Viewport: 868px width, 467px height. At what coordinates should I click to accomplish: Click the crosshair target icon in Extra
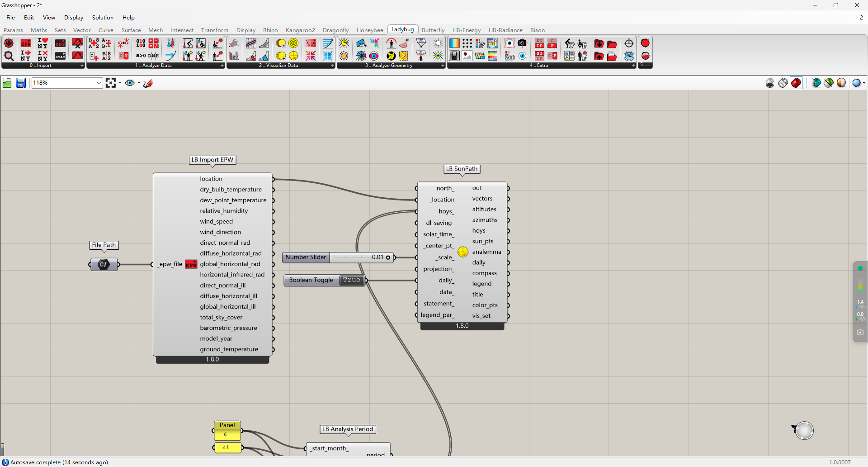pos(629,43)
